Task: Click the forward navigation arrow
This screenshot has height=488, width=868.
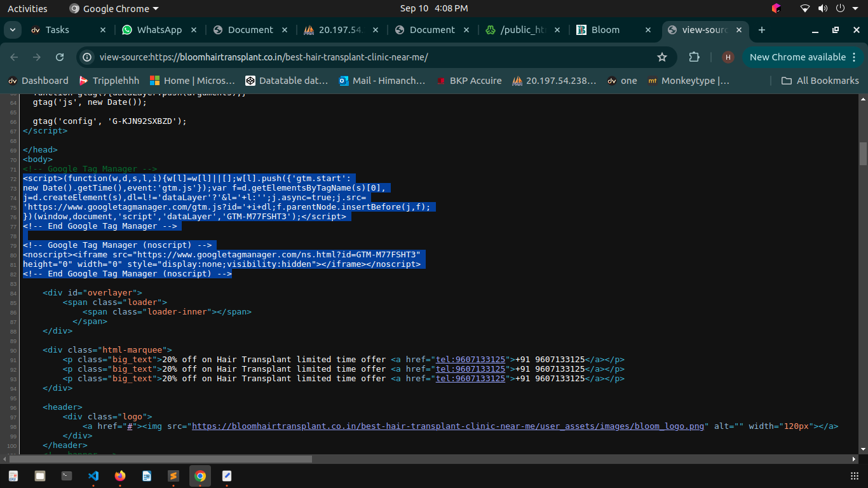Action: (x=37, y=57)
